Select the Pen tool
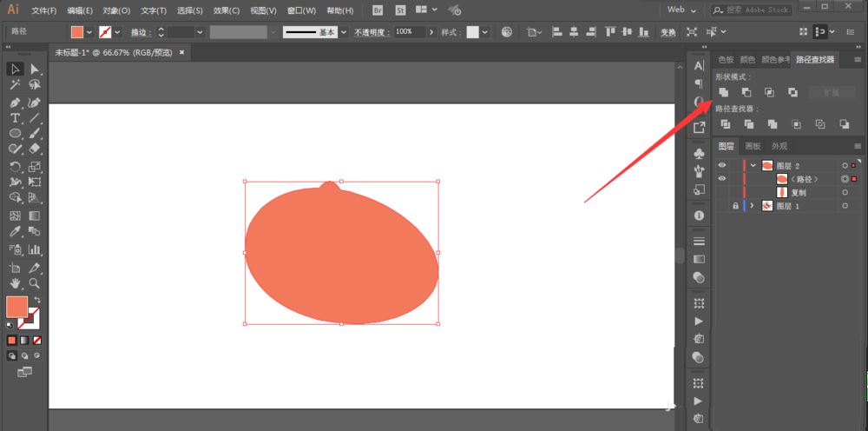The height and width of the screenshot is (431, 868). pos(15,102)
